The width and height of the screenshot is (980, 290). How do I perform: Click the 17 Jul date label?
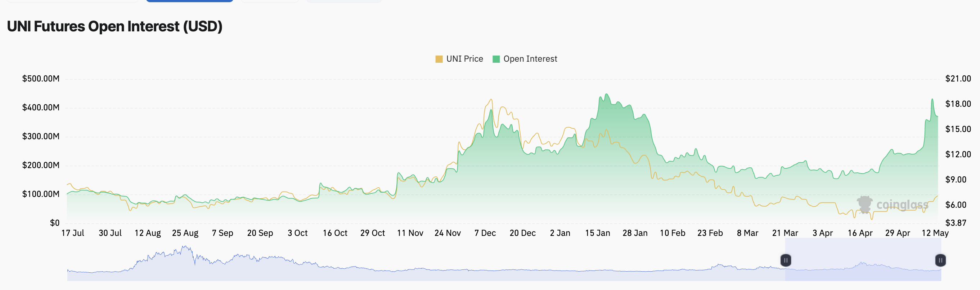(x=73, y=233)
